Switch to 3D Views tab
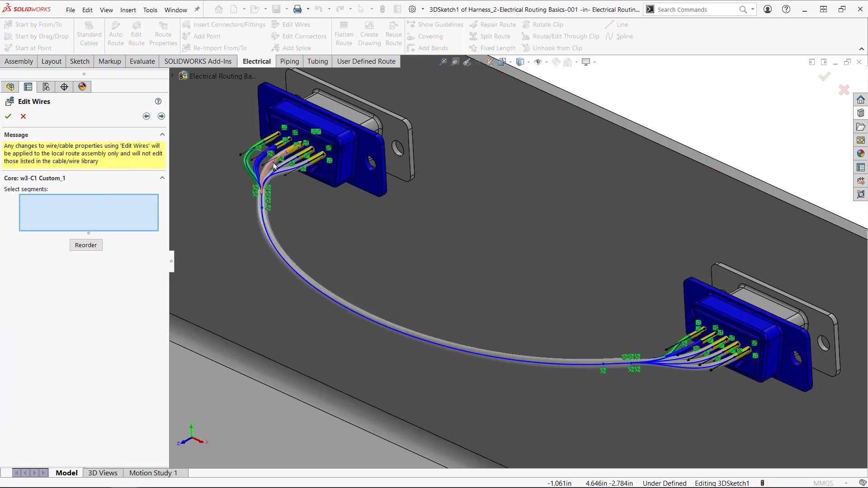The width and height of the screenshot is (868, 488). 103,473
